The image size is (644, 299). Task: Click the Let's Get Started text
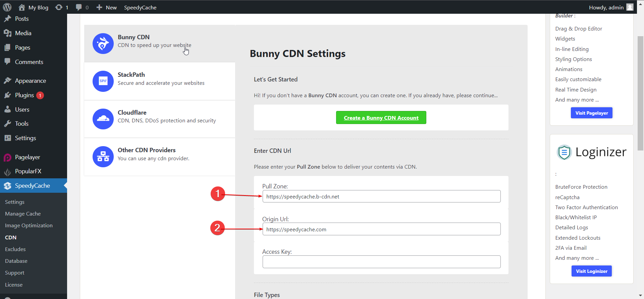(276, 79)
